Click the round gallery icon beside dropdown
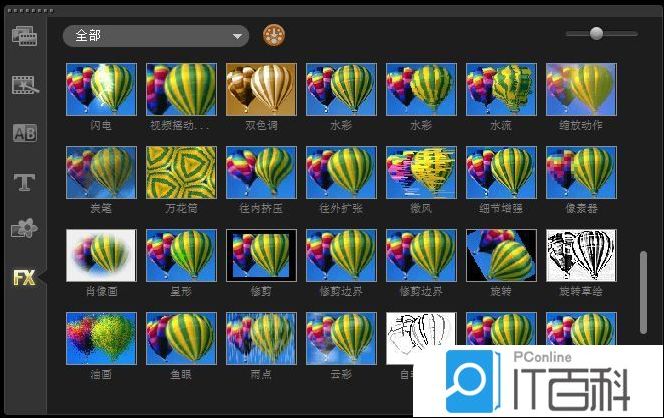Screen dimensions: 664x418 point(274,36)
